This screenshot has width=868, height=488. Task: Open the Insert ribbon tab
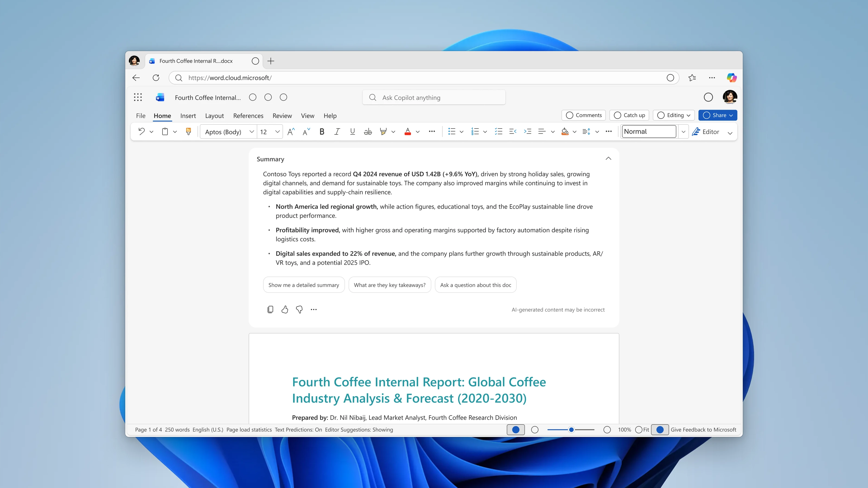(188, 115)
